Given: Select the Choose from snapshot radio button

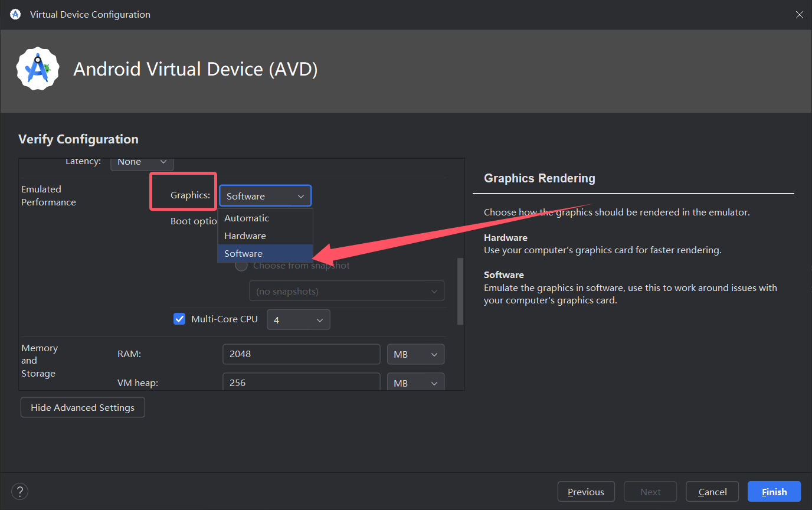Looking at the screenshot, I should [241, 266].
